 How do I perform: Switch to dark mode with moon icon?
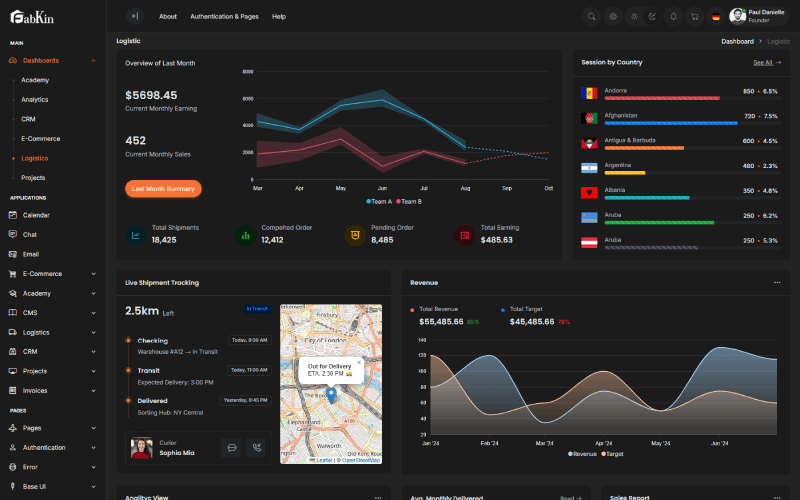(653, 16)
